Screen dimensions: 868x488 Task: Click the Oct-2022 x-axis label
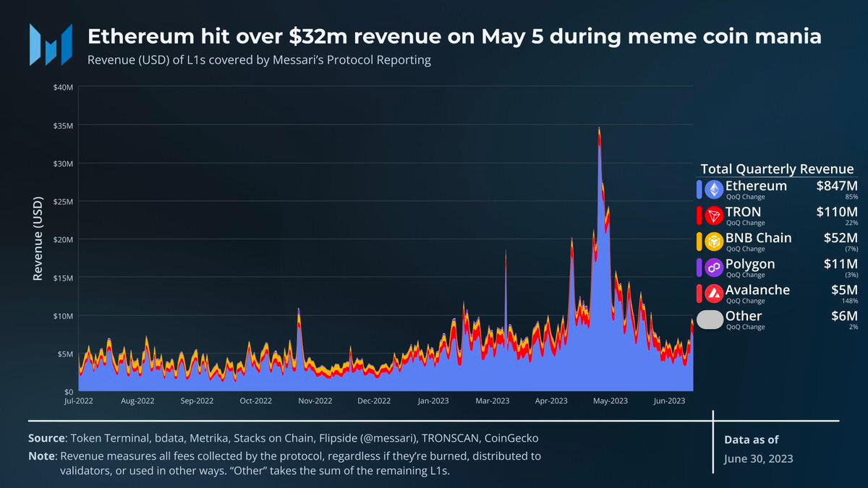pyautogui.click(x=256, y=400)
